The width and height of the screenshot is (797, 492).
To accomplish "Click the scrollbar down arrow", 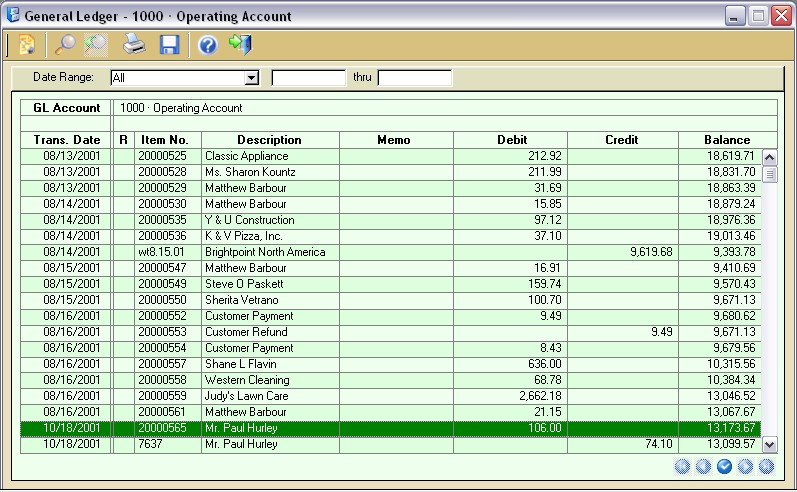I will coord(770,445).
